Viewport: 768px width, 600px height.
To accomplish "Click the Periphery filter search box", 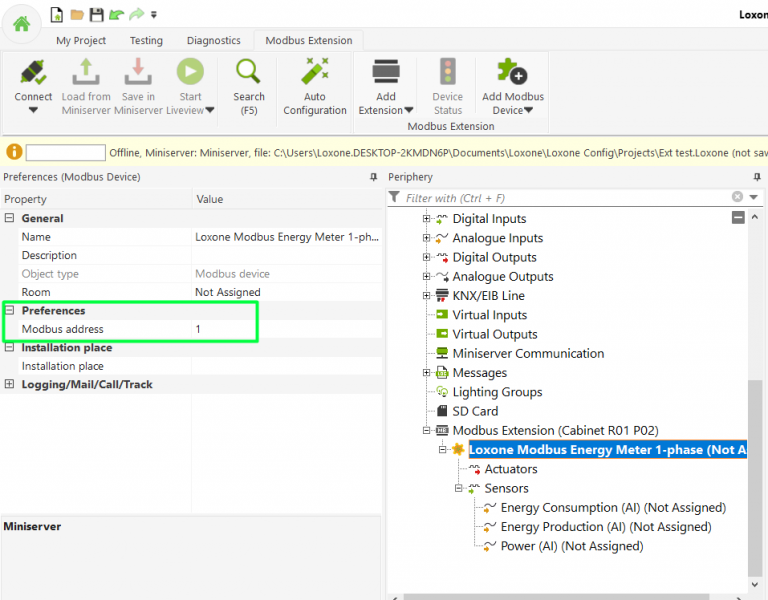I will (x=565, y=198).
